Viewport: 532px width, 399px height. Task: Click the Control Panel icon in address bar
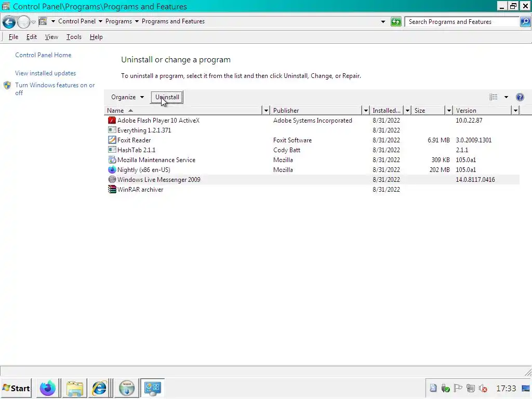coord(43,21)
